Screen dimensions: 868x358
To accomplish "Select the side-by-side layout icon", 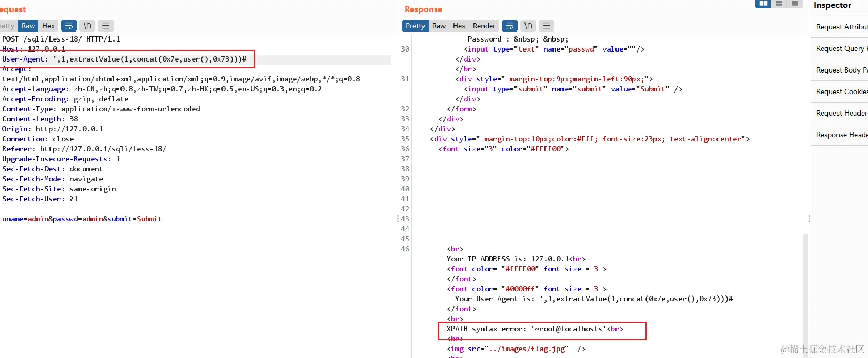I will coord(763,4).
